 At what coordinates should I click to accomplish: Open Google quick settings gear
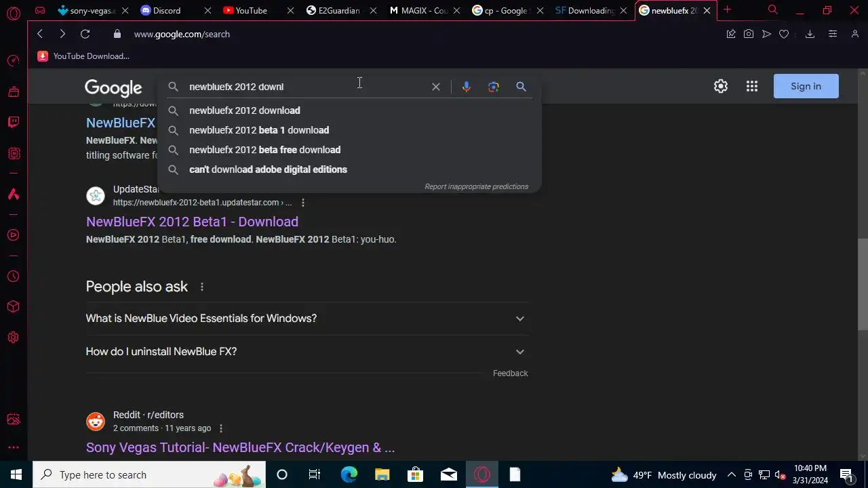coord(721,86)
